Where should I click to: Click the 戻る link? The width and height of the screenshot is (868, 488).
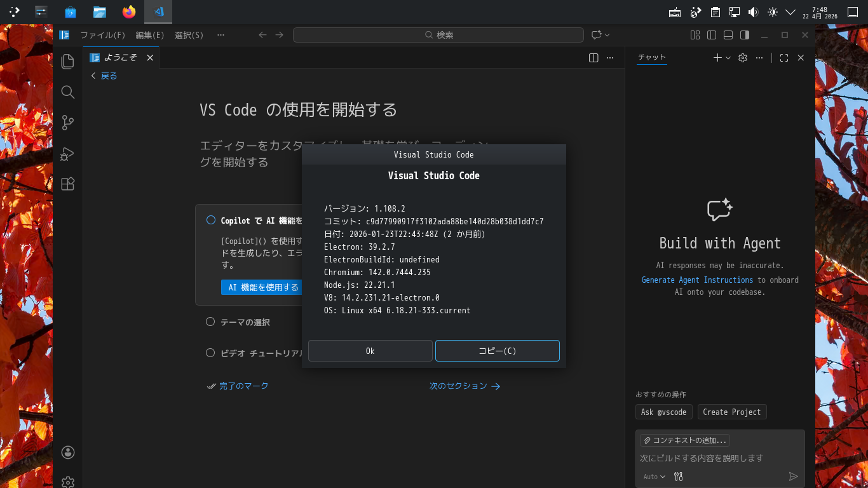point(104,76)
